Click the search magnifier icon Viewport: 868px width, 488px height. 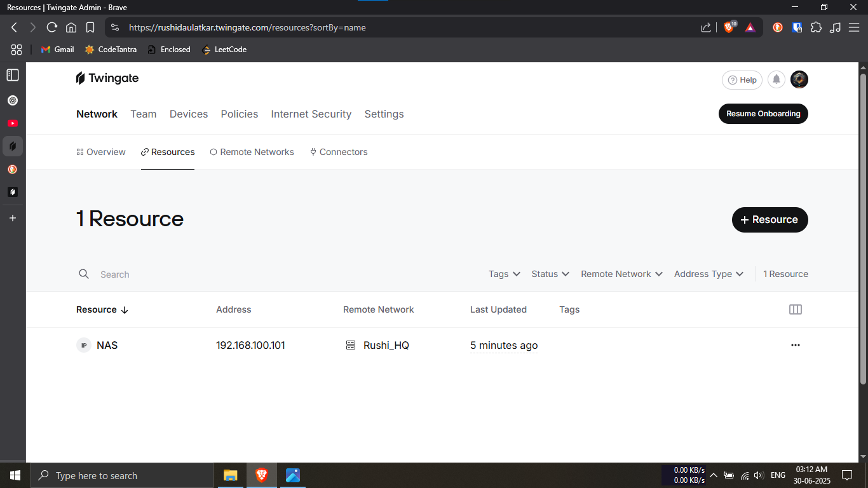(84, 274)
